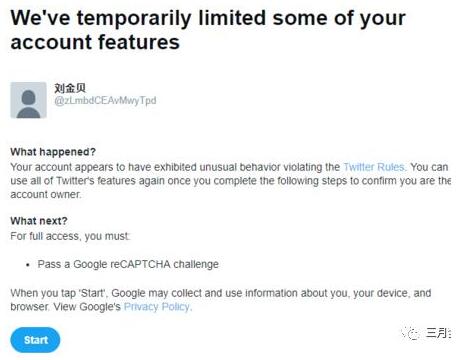Select the 'What next?' subheading
This screenshot has width=464, height=360.
pyautogui.click(x=39, y=221)
